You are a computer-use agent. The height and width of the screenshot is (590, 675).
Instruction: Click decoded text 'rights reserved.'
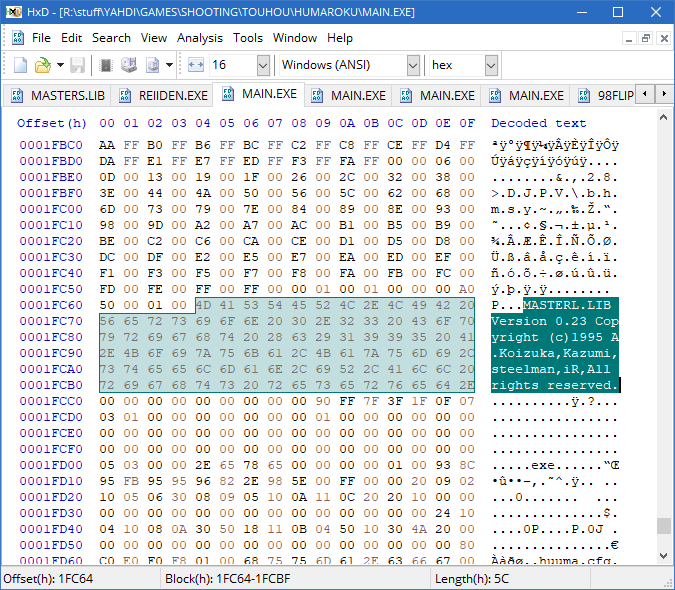(x=555, y=385)
